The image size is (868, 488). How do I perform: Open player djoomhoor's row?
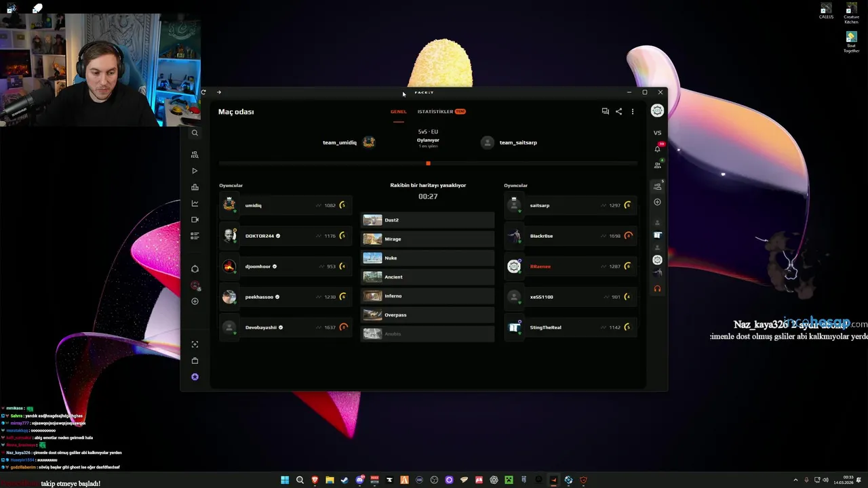coord(285,266)
